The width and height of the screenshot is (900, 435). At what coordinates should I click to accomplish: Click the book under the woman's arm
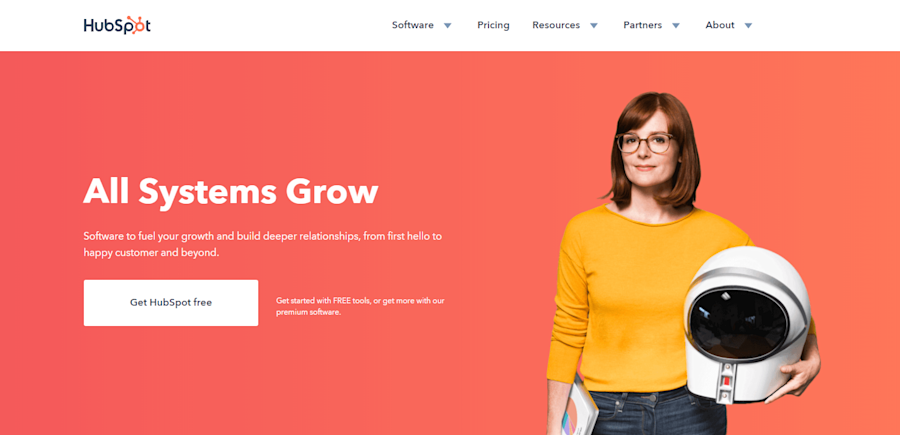click(579, 409)
